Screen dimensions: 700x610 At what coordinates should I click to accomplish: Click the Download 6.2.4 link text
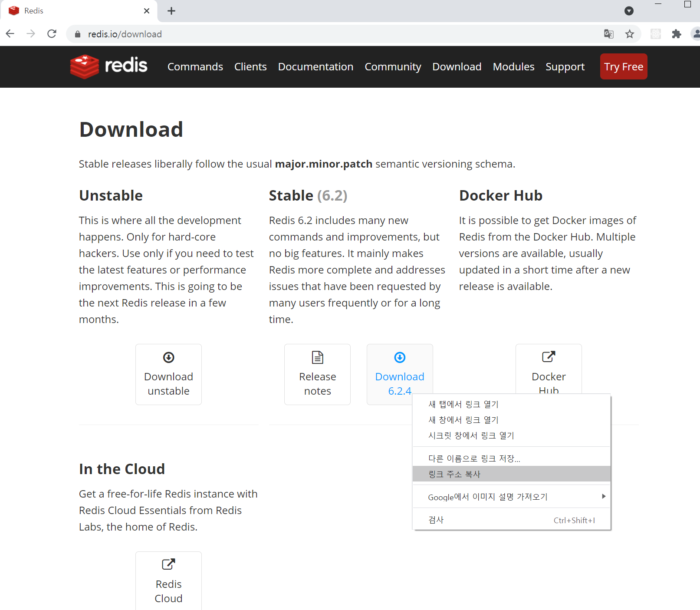click(400, 384)
